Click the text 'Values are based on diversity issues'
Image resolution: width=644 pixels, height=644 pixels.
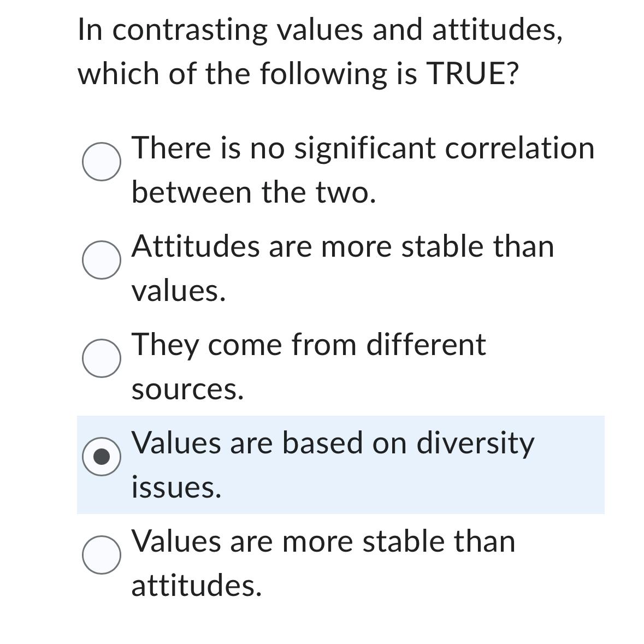(x=333, y=463)
